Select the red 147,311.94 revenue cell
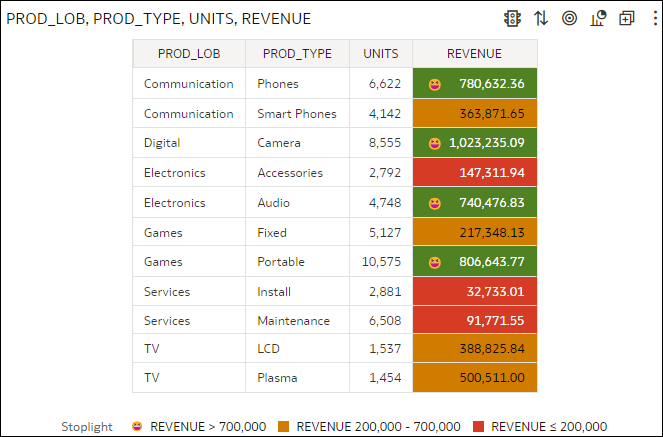Viewport: 663px width, 437px height. click(x=475, y=172)
